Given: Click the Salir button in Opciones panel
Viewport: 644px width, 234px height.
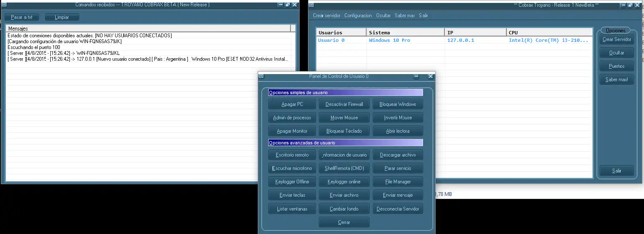Looking at the screenshot, I should 617,171.
